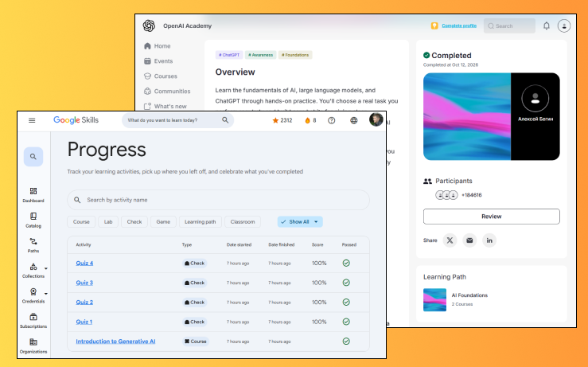Open Collections in the sidebar
The width and height of the screenshot is (588, 367).
(x=33, y=271)
